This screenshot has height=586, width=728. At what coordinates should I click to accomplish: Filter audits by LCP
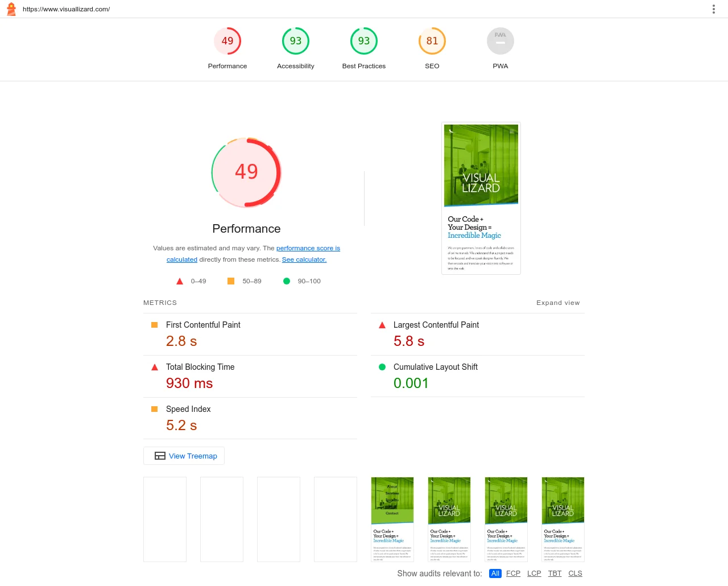click(x=534, y=573)
